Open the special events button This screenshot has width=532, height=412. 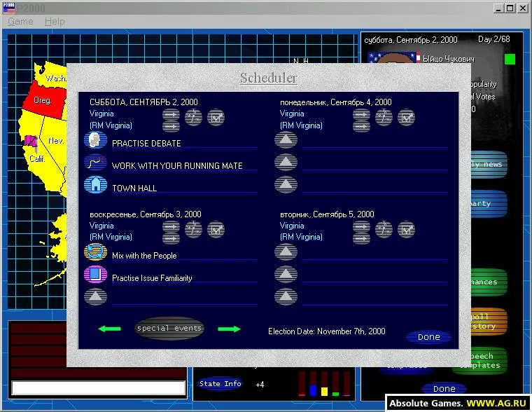(169, 328)
